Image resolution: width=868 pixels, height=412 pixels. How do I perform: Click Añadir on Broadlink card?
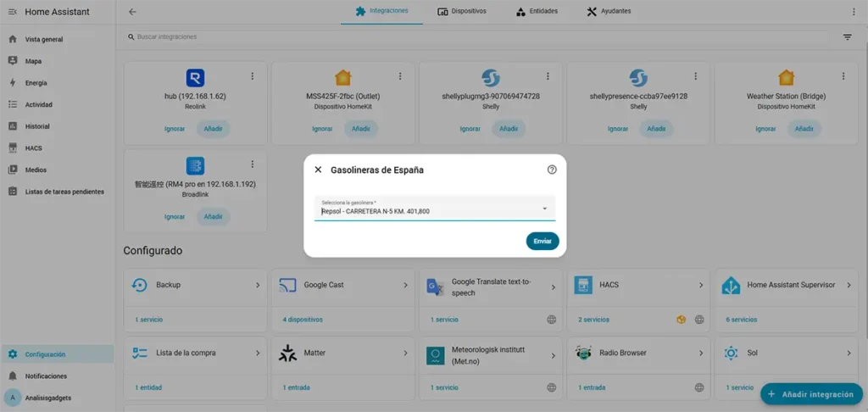(213, 216)
